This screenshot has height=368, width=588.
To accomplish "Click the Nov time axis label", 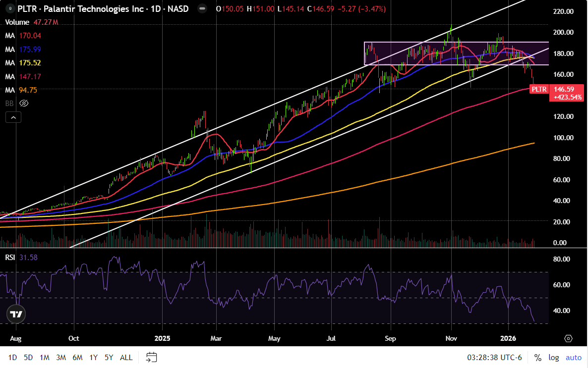I will coord(451,338).
